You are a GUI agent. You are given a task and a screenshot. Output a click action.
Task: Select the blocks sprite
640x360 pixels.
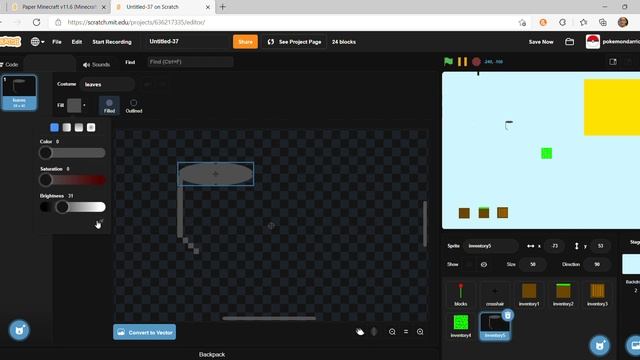click(x=460, y=295)
